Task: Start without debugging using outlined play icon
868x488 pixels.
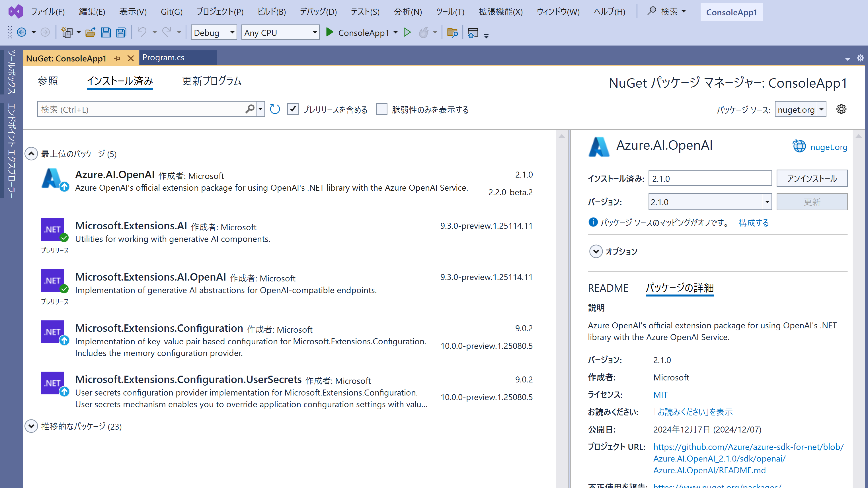Action: pyautogui.click(x=407, y=32)
